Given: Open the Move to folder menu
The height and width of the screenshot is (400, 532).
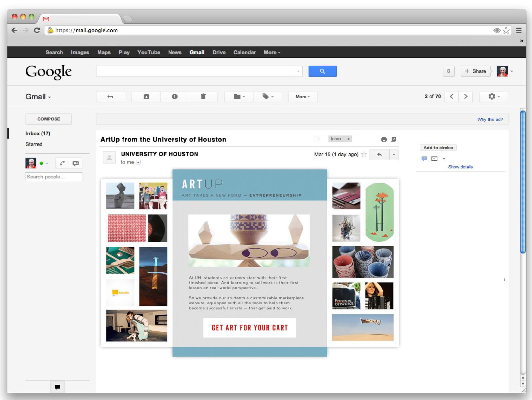Looking at the screenshot, I should (x=239, y=97).
